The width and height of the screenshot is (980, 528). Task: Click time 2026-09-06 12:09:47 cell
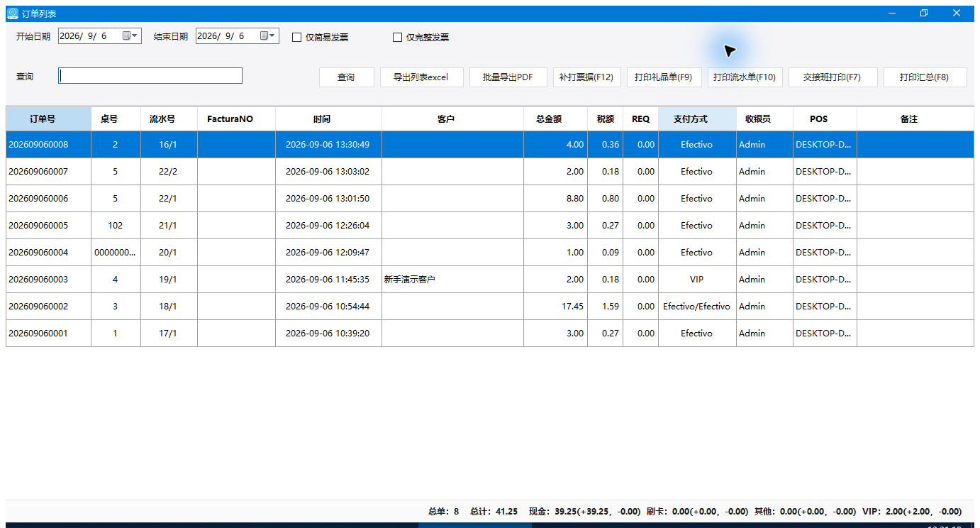coord(329,252)
